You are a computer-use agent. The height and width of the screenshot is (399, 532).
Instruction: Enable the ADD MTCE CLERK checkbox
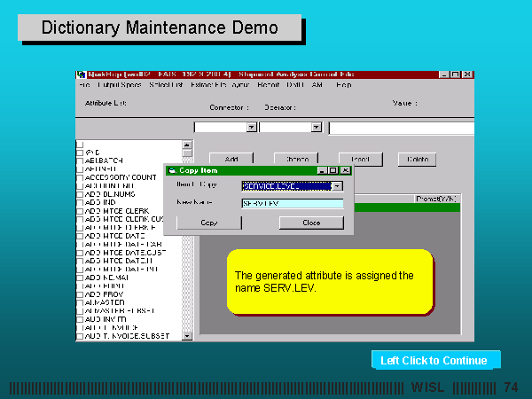point(81,210)
